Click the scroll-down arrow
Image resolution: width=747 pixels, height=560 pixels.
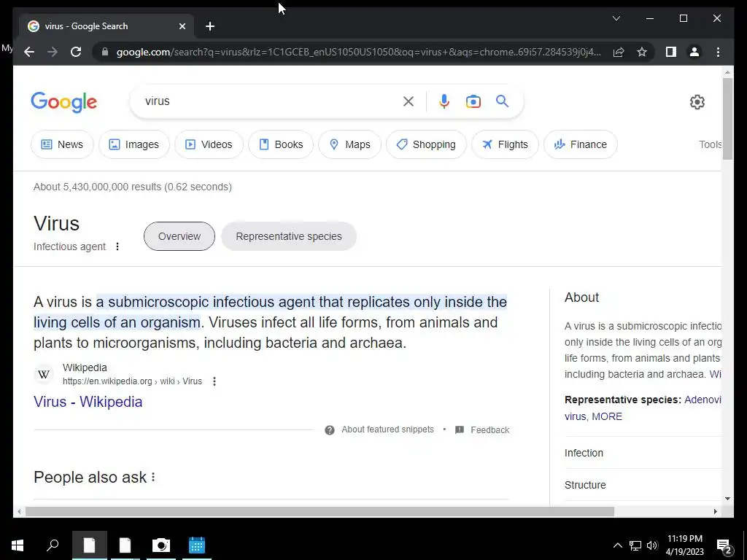[x=727, y=499]
